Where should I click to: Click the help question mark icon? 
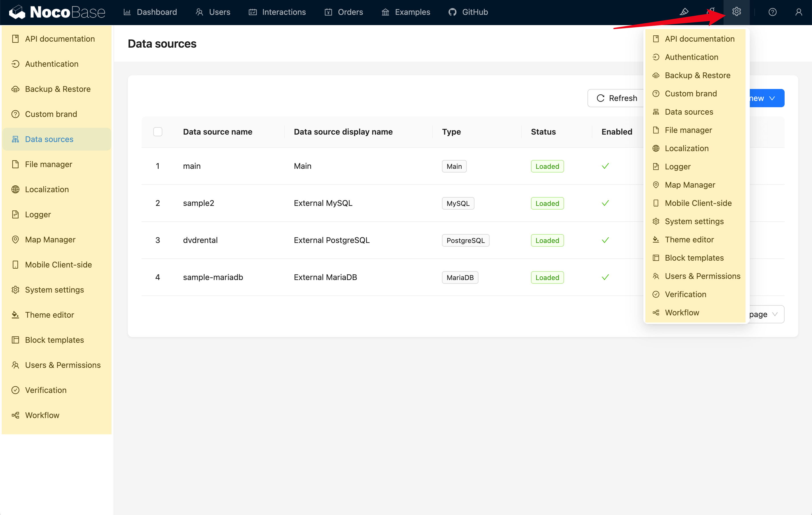[x=772, y=12]
